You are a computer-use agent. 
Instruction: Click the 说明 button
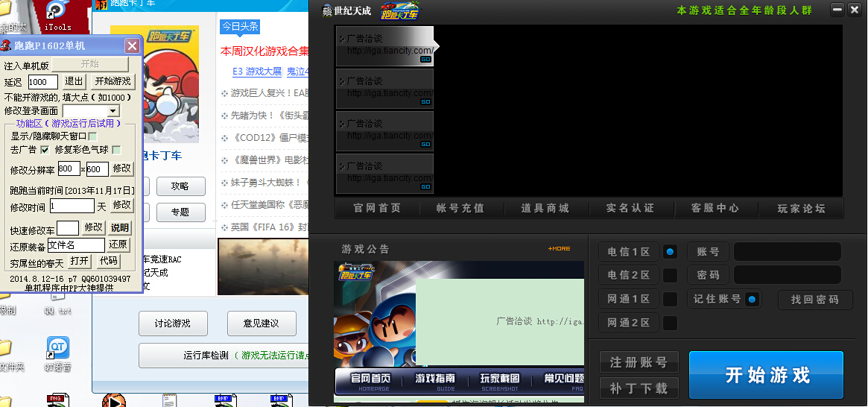click(x=120, y=227)
